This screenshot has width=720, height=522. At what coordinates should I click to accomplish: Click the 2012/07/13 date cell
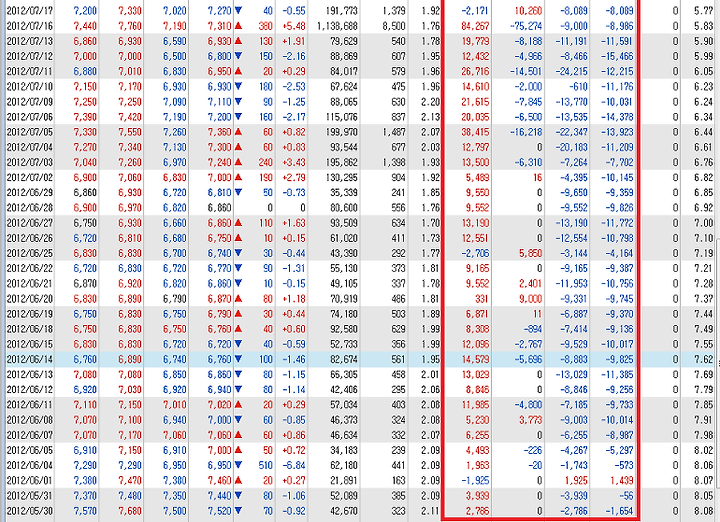pos(30,41)
